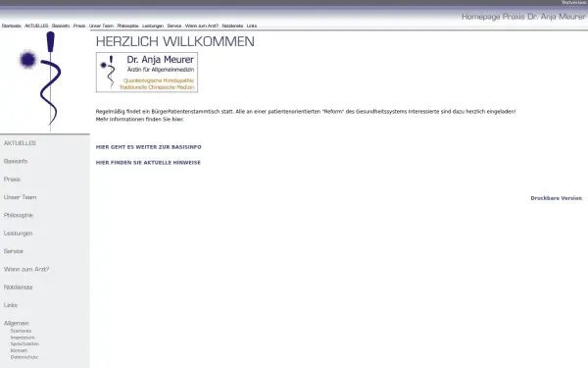
Task: Open Wann zum Arzt? in the top navigation
Action: pos(202,26)
